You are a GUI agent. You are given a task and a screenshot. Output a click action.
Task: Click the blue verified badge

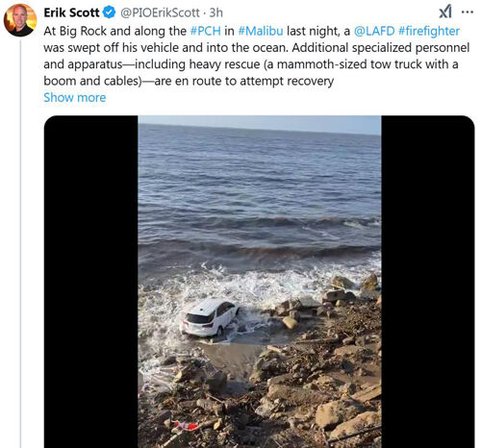(109, 12)
